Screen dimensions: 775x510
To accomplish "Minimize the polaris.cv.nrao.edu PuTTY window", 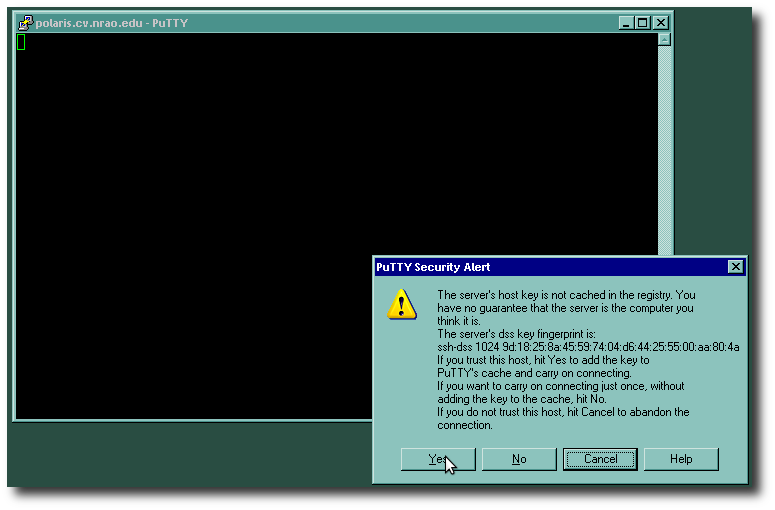I will coord(626,23).
